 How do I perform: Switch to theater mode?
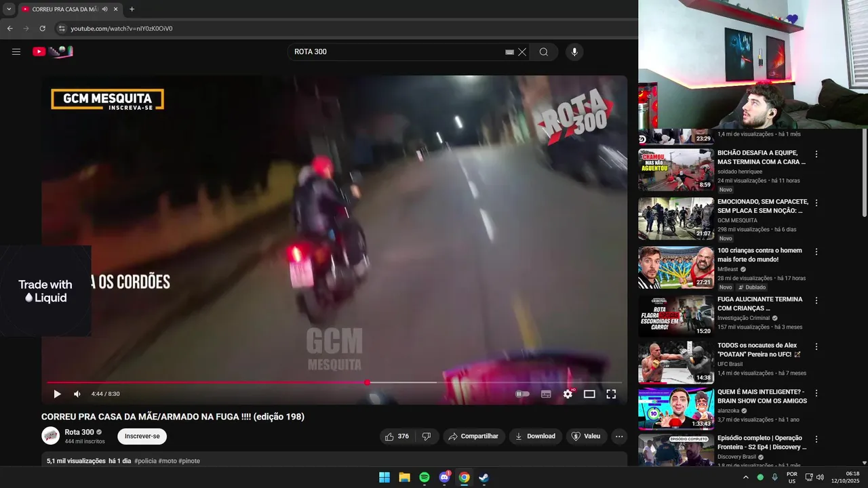(x=589, y=394)
